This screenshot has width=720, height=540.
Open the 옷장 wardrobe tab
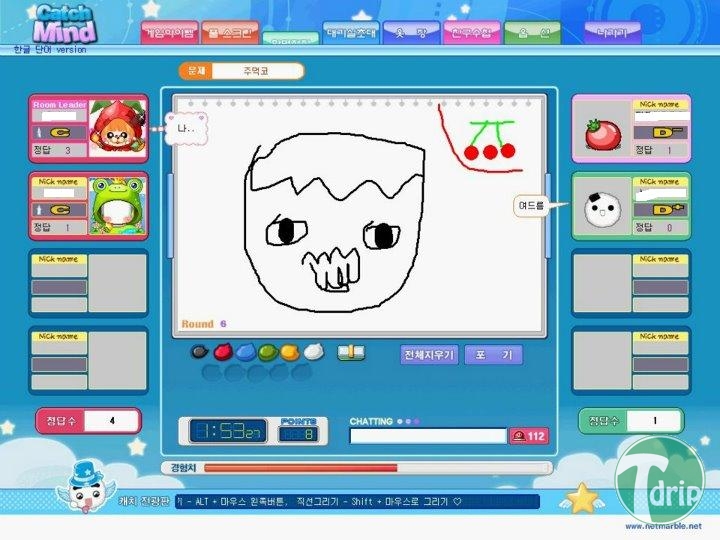tap(411, 33)
